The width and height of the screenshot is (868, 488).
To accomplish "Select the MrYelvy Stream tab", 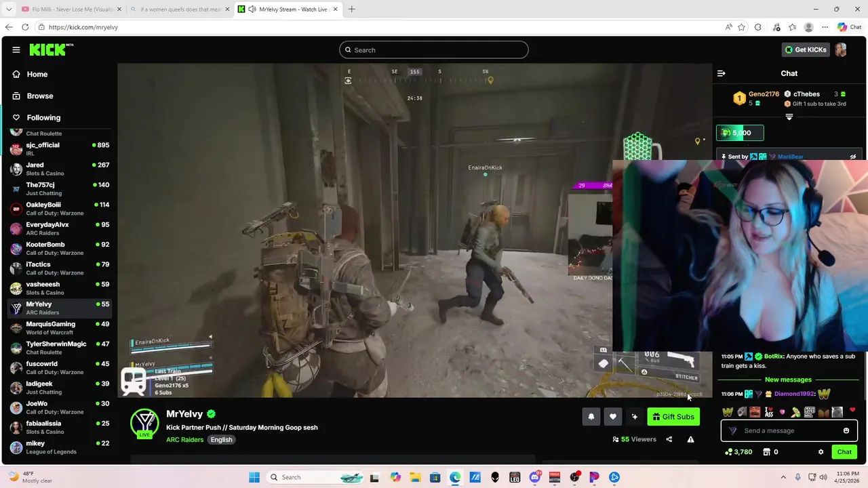I will [x=288, y=9].
